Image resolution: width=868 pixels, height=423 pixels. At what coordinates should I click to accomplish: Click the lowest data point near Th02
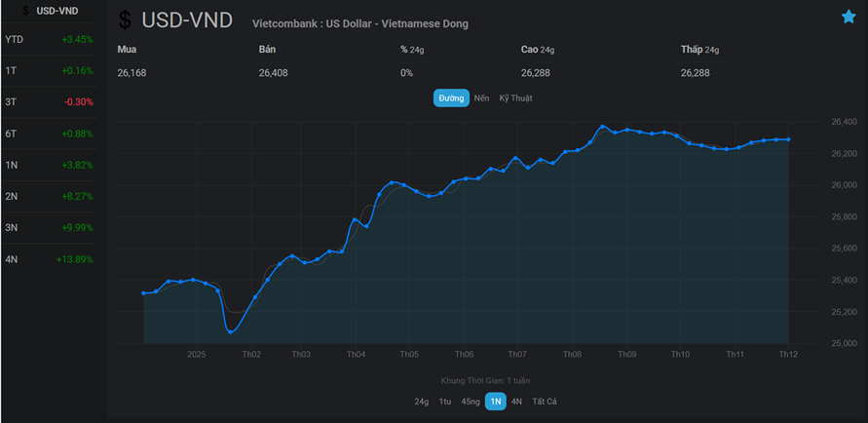231,331
